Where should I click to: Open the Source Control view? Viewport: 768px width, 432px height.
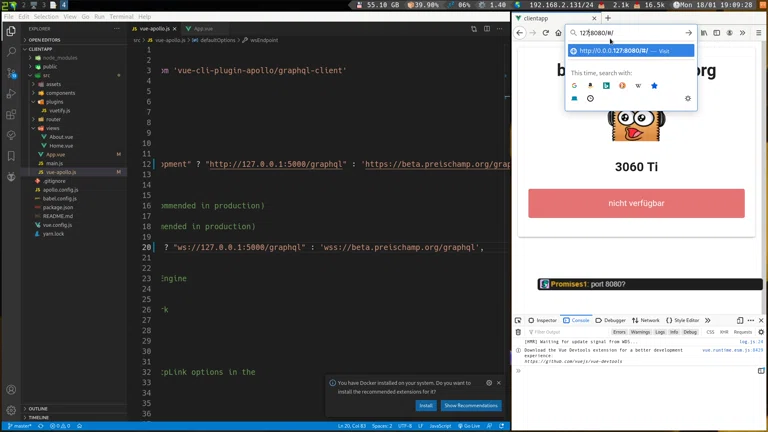pos(11,73)
